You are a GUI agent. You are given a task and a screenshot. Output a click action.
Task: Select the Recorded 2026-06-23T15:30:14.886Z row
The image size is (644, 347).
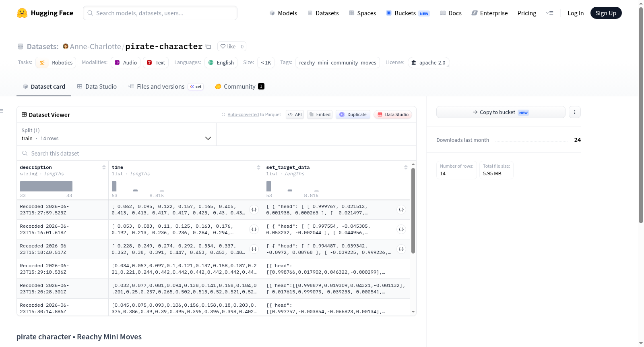click(x=213, y=308)
